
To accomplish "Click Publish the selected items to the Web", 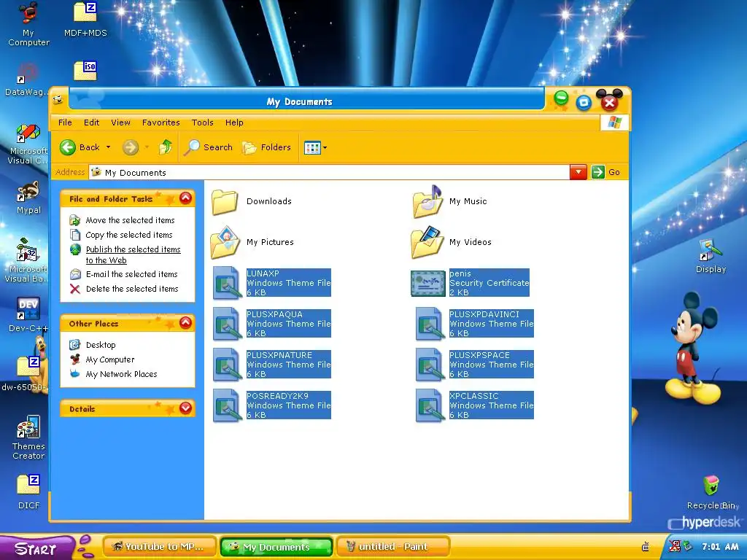I will click(x=133, y=254).
